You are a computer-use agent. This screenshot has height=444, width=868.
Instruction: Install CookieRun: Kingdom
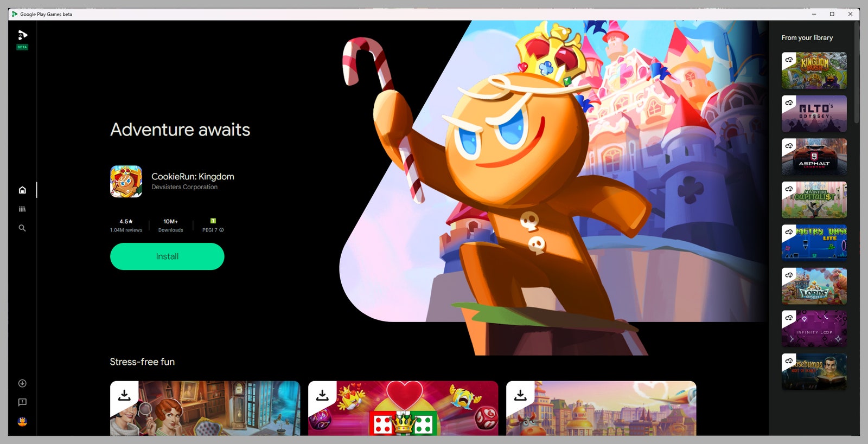pos(167,256)
